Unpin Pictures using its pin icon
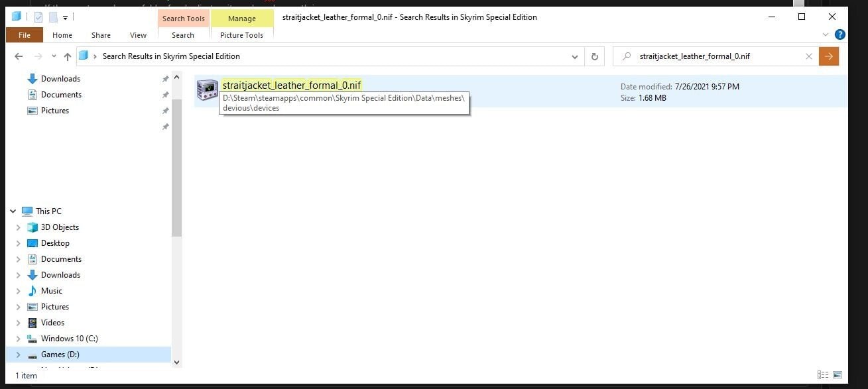 click(165, 111)
